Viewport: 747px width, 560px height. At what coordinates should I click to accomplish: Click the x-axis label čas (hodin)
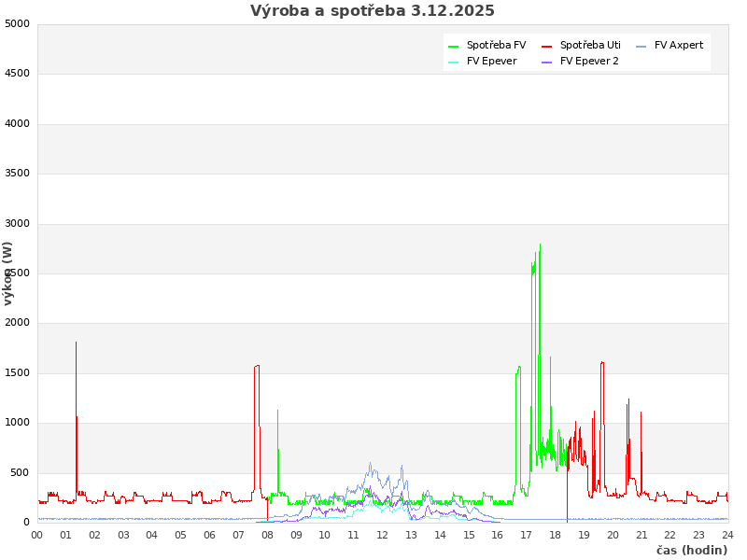[x=691, y=551]
